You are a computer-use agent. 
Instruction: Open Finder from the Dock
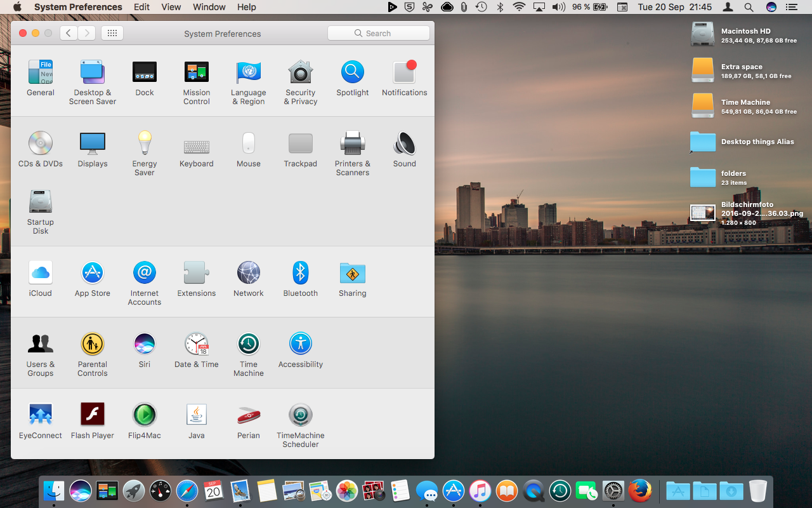[x=54, y=491]
